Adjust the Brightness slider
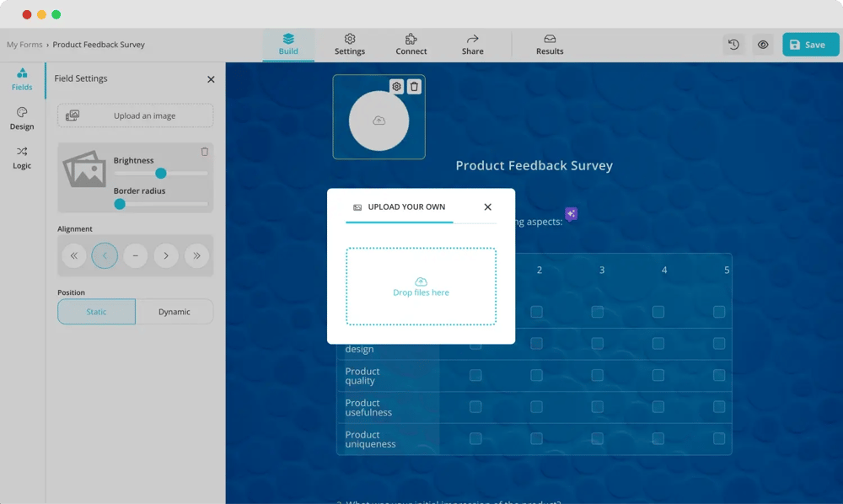 pyautogui.click(x=160, y=173)
